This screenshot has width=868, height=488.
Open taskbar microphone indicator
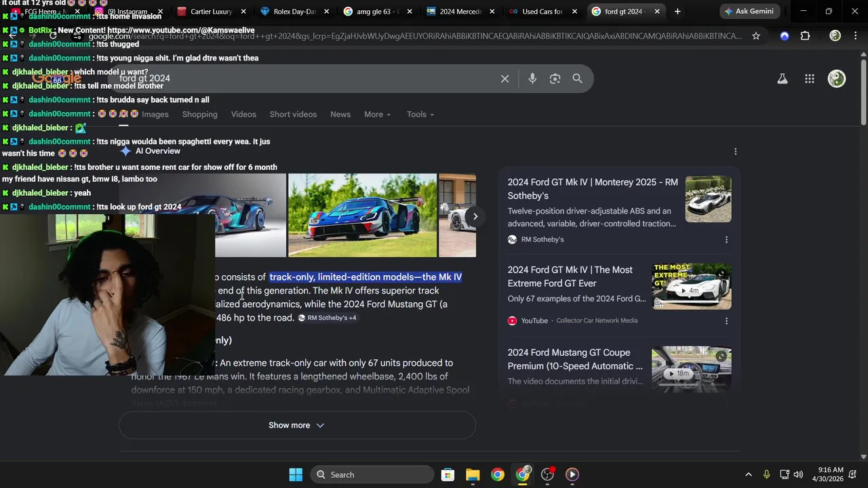pos(766,474)
